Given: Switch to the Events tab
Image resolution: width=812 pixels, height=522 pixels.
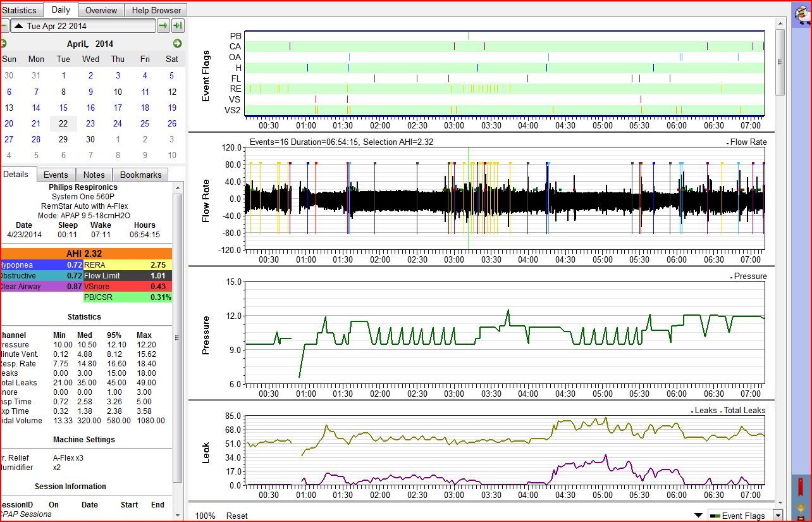Looking at the screenshot, I should pyautogui.click(x=56, y=175).
